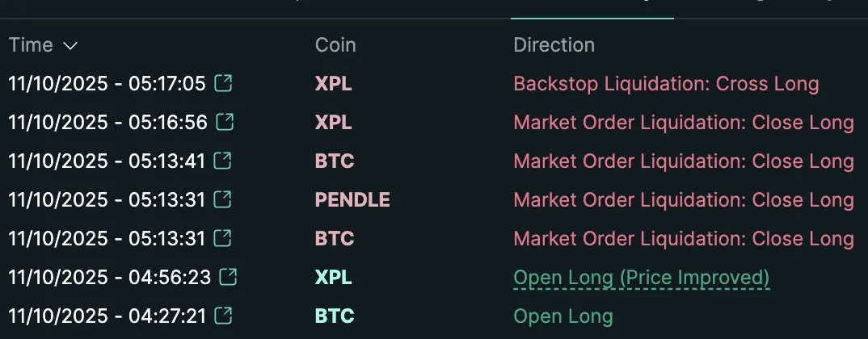The width and height of the screenshot is (868, 339).
Task: Sort by the Time column header
Action: click(31, 44)
